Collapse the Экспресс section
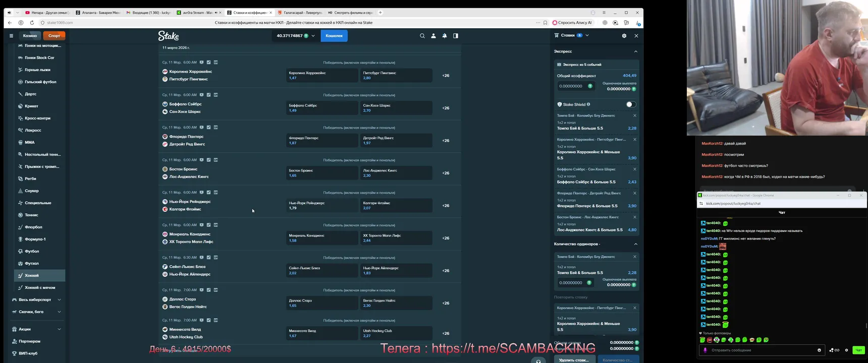 (x=635, y=51)
